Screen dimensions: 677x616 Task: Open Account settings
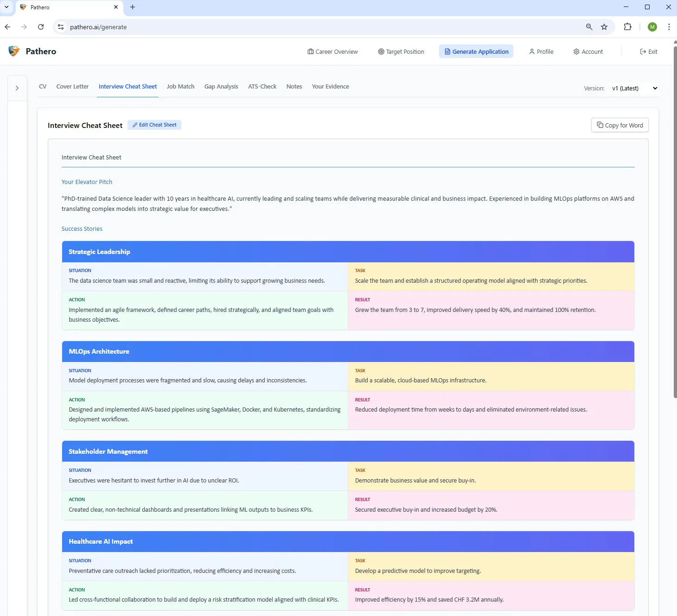pos(588,51)
